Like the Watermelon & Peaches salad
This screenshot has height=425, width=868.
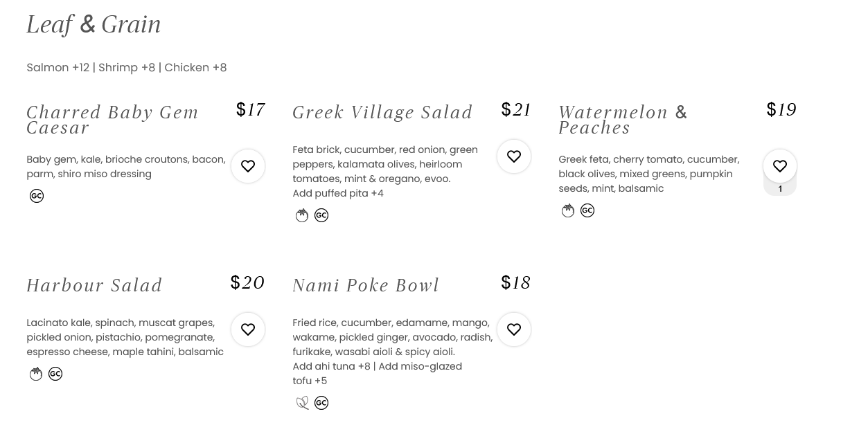click(780, 166)
